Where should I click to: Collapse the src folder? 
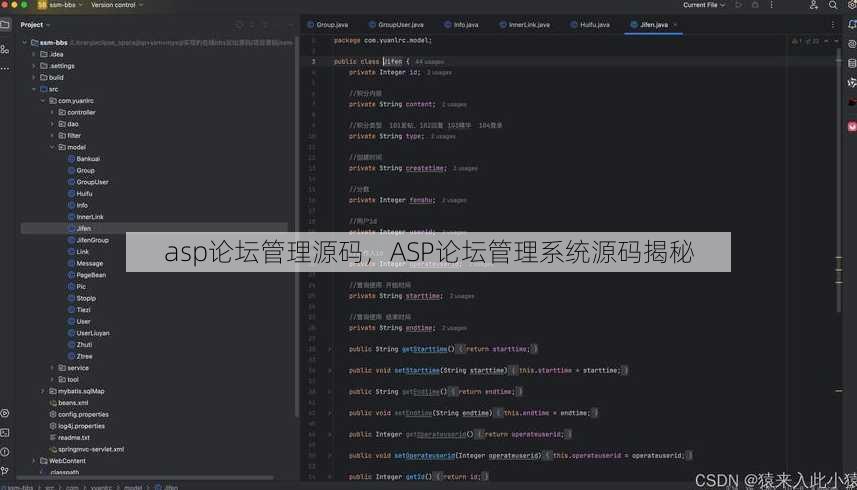[x=34, y=89]
